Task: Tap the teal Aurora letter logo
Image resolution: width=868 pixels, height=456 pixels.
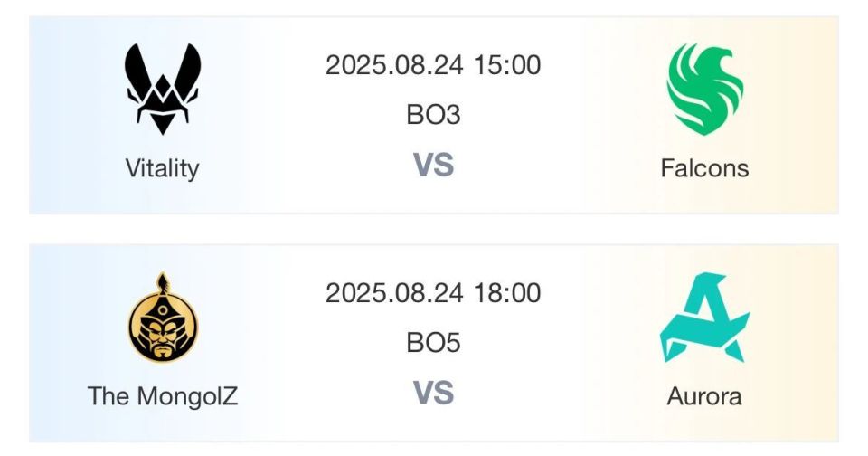Action: click(704, 318)
